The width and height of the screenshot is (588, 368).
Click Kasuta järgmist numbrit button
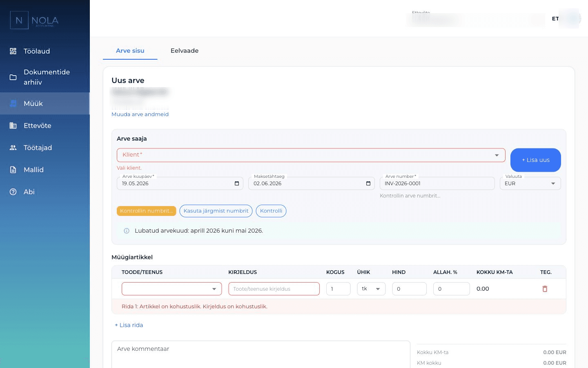pyautogui.click(x=216, y=211)
